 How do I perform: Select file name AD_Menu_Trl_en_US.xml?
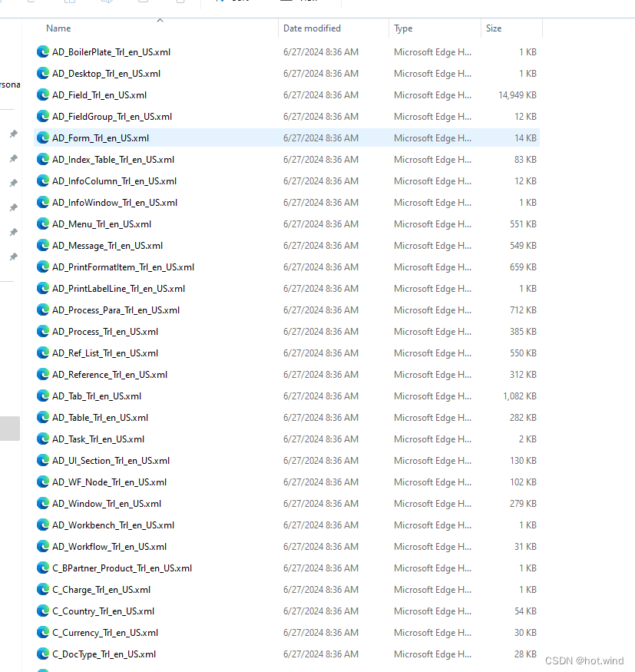point(101,223)
